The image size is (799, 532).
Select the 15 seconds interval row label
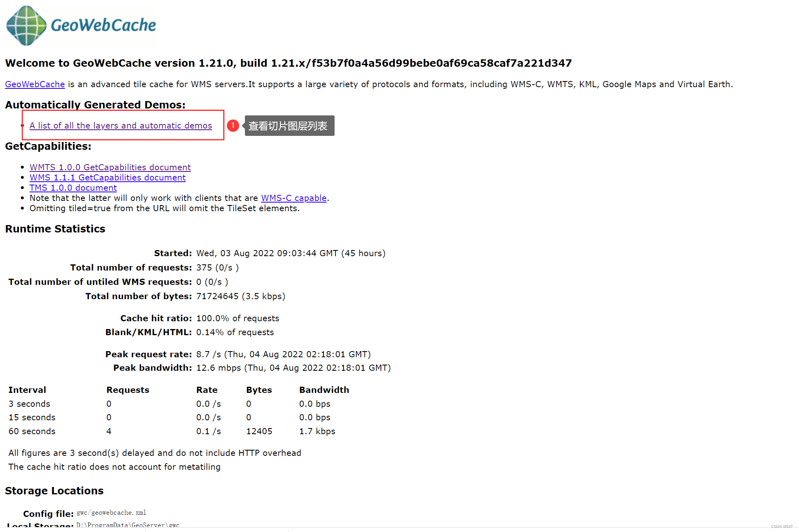(32, 417)
